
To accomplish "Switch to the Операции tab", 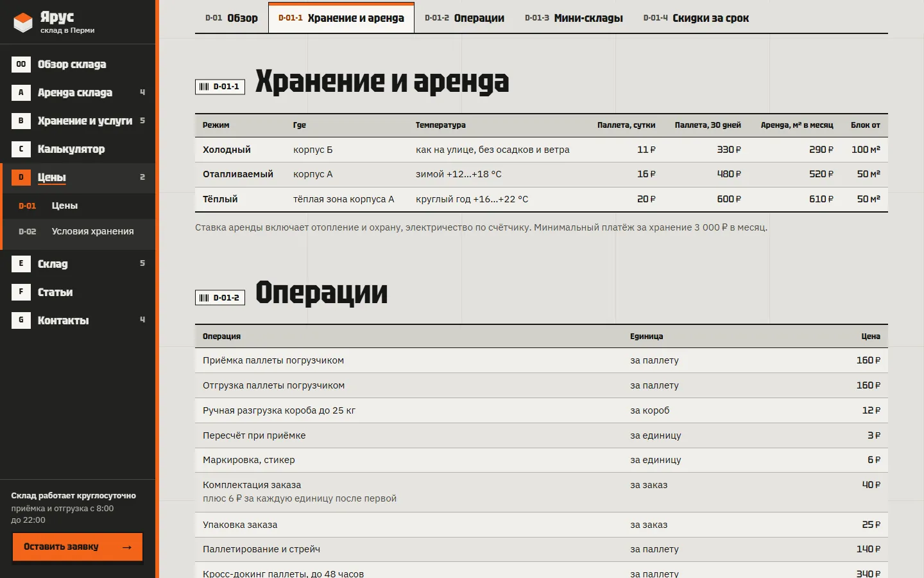I will (x=465, y=18).
